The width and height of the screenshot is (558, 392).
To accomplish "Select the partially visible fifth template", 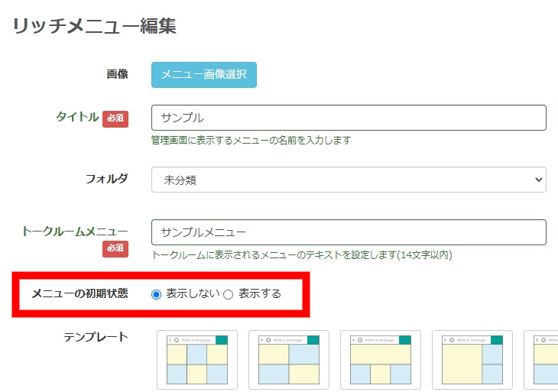I will click(x=544, y=360).
